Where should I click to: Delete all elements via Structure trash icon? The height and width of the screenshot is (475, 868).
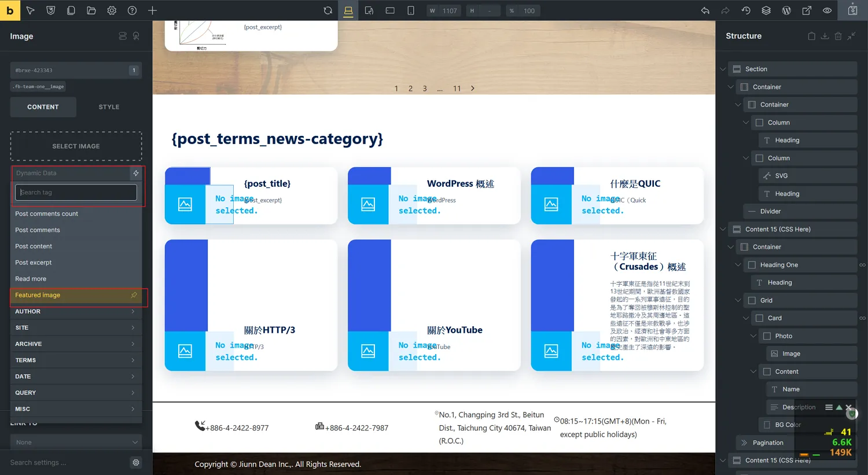click(838, 36)
